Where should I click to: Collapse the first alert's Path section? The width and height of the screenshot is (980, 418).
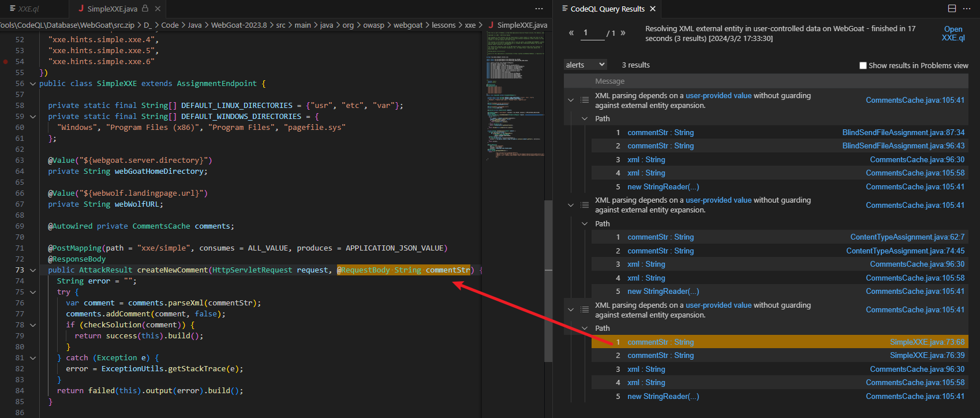[585, 118]
